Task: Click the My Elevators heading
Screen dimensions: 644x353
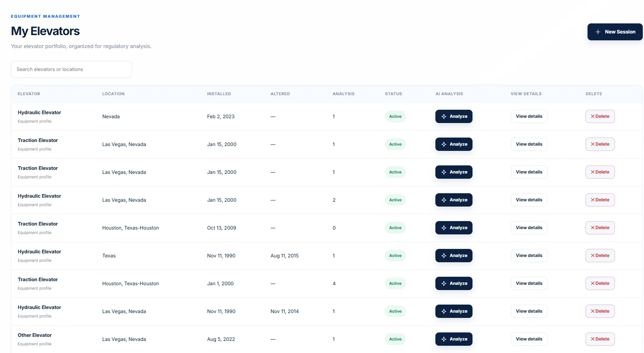Action: tap(45, 31)
